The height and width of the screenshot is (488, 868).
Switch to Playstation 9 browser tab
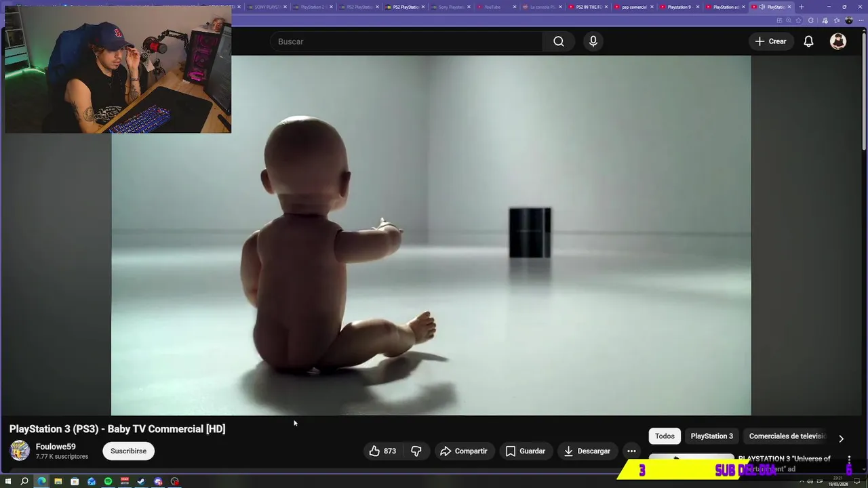click(x=679, y=7)
